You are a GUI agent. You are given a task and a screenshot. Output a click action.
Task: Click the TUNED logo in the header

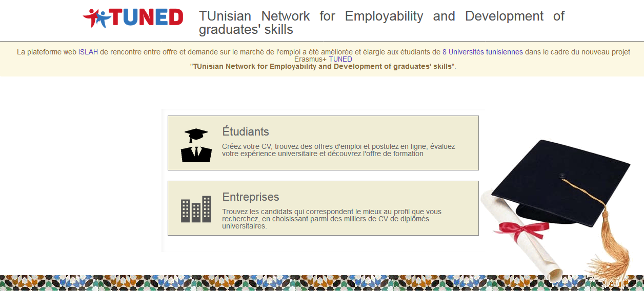point(133,18)
